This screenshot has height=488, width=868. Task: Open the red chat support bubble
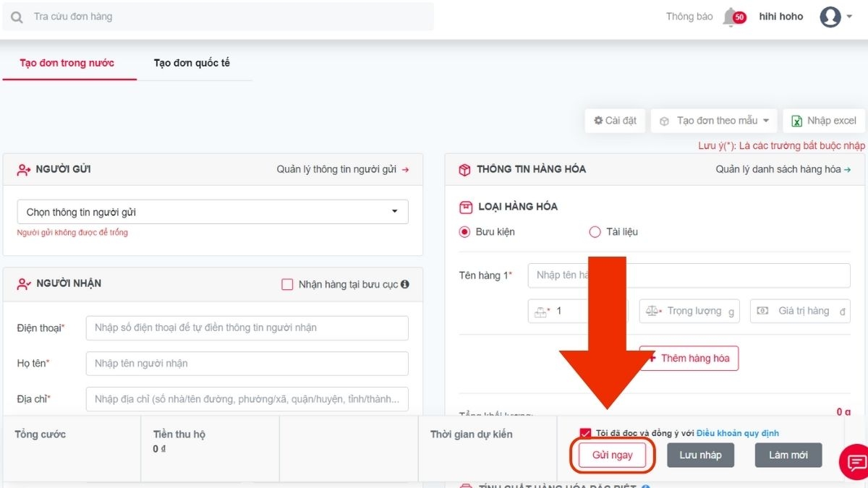click(x=856, y=462)
